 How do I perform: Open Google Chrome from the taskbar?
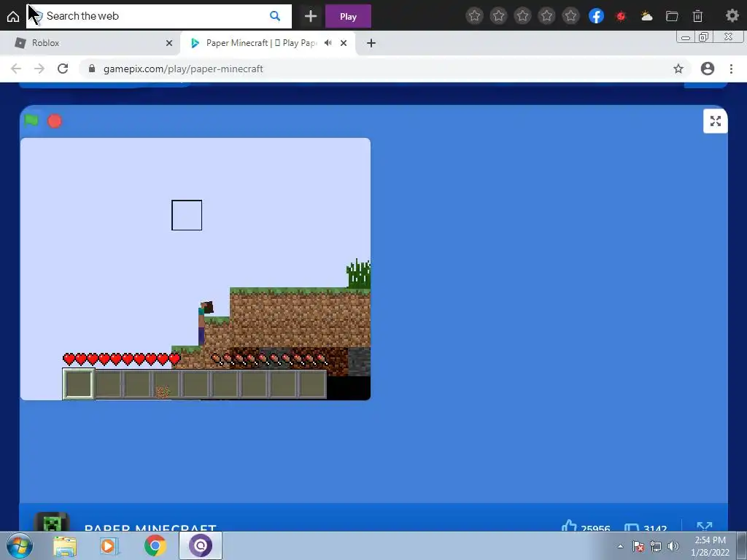click(x=155, y=545)
